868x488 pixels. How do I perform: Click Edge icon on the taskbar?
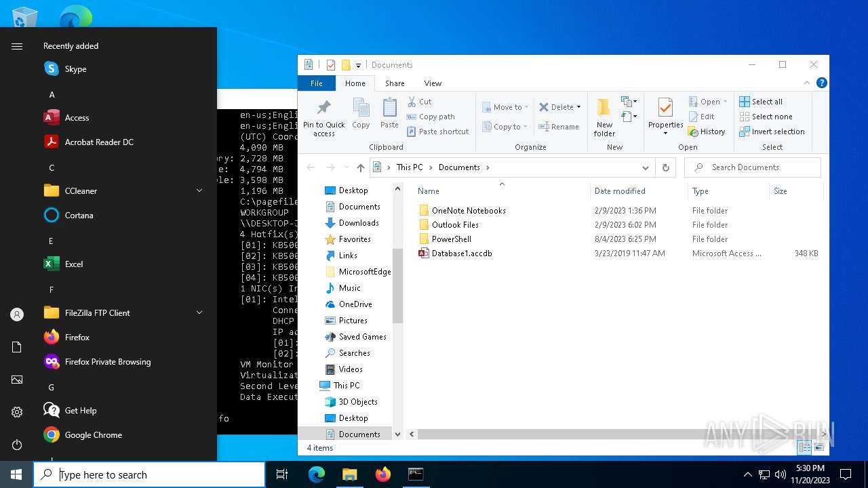point(317,475)
